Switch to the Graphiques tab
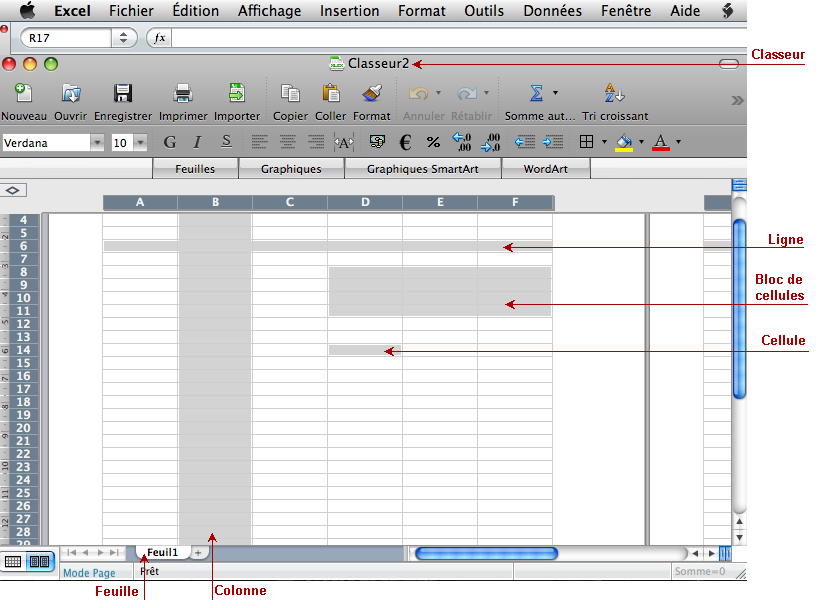Viewport: 825px width, 608px height. click(x=291, y=169)
